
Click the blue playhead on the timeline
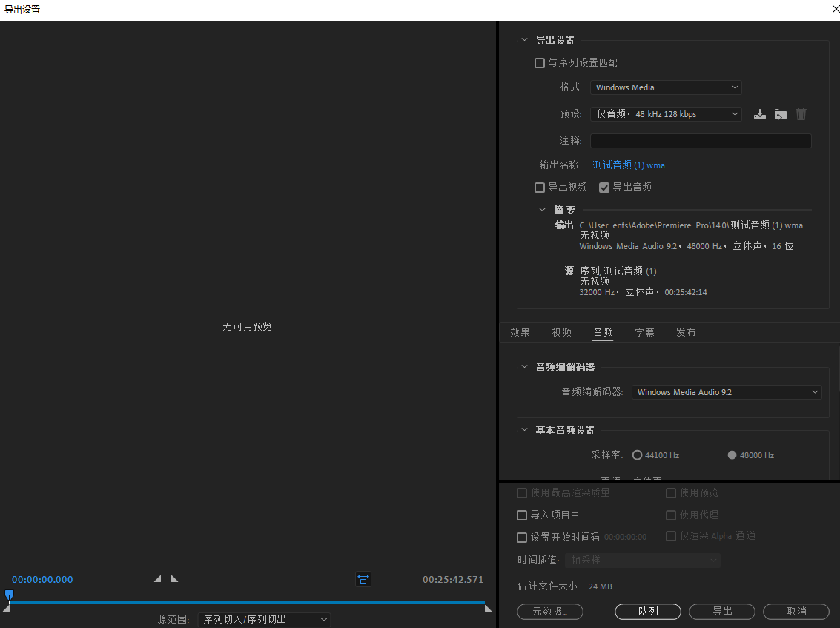(9, 595)
